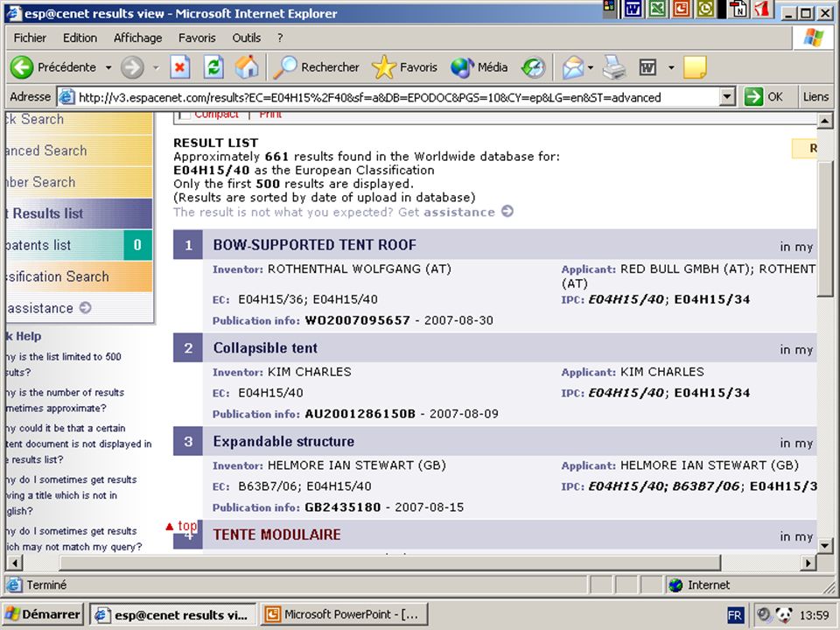This screenshot has height=630, width=840.
Task: Click publication number WO2007095657
Action: tap(357, 321)
